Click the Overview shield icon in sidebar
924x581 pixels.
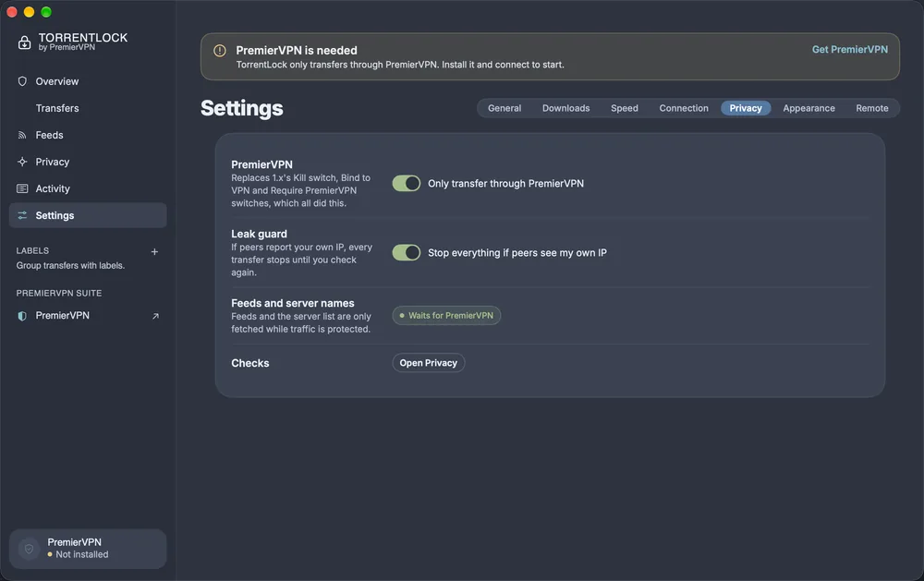click(x=22, y=81)
